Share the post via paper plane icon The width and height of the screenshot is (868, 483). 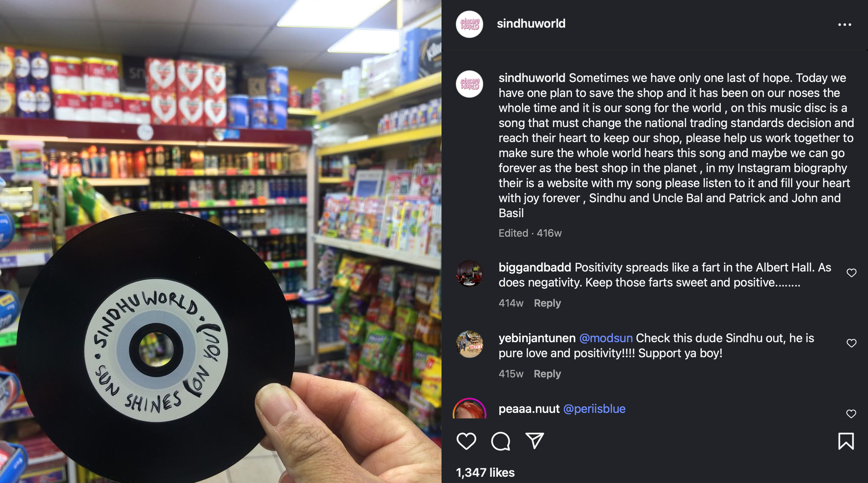[534, 441]
